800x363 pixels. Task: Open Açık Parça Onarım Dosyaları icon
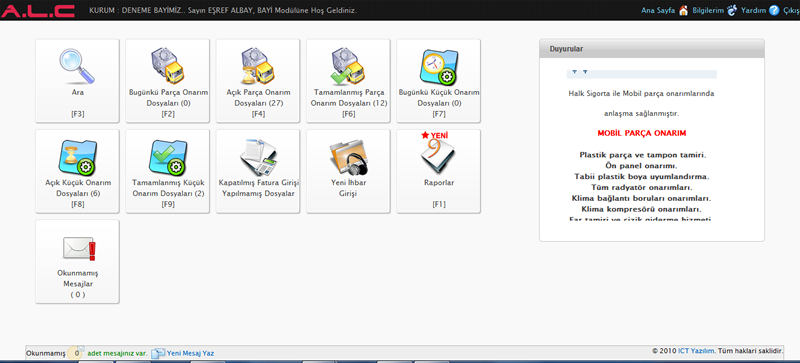pyautogui.click(x=258, y=66)
